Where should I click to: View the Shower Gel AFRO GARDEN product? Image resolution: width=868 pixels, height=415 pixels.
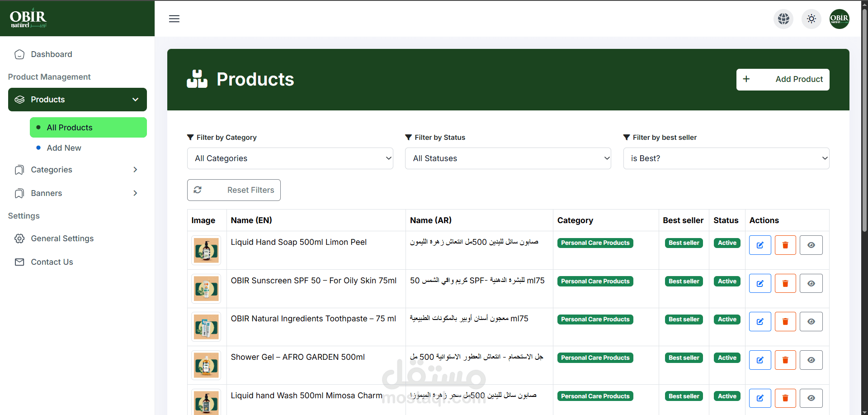pos(811,360)
